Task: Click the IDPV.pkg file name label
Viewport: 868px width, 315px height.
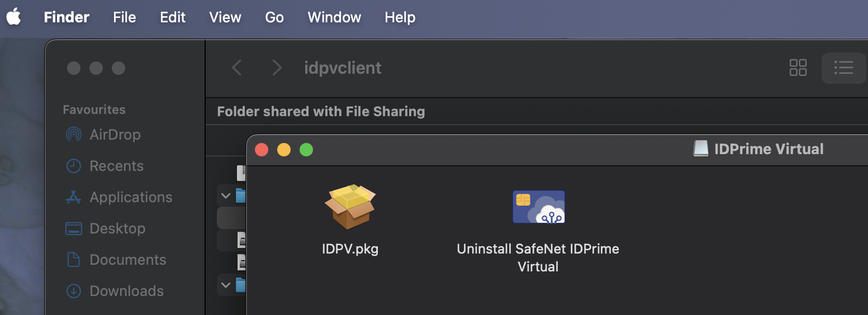Action: pyautogui.click(x=350, y=249)
